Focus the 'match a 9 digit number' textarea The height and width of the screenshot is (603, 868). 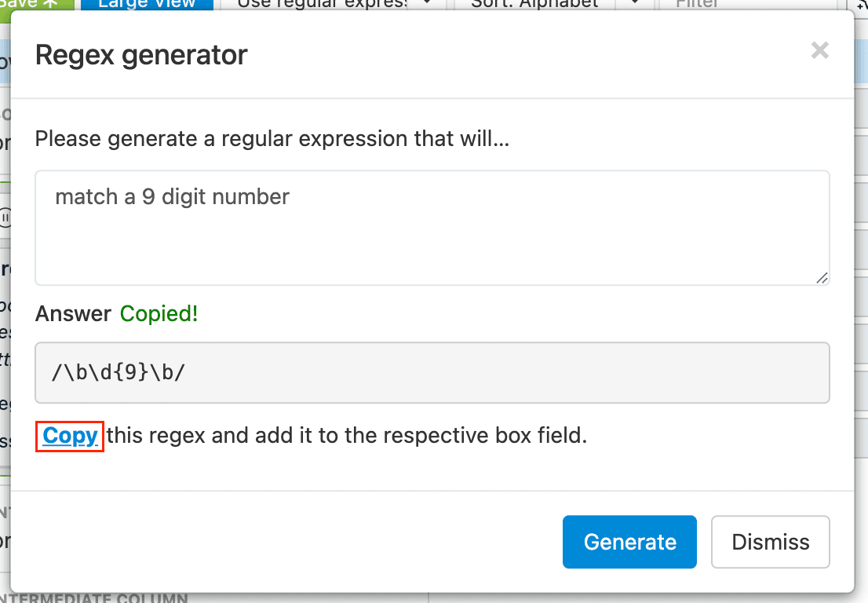pos(432,228)
